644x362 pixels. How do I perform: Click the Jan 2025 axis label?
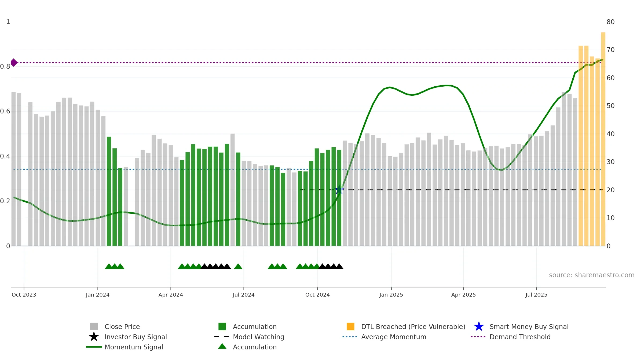(x=391, y=295)
